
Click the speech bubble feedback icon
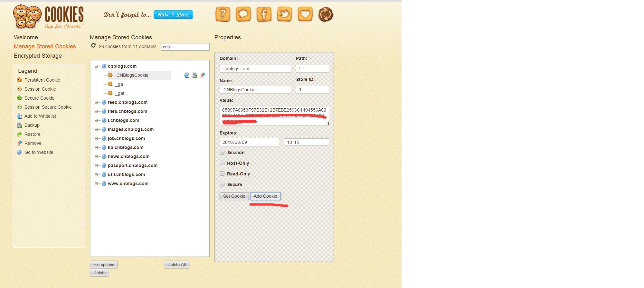(x=243, y=14)
